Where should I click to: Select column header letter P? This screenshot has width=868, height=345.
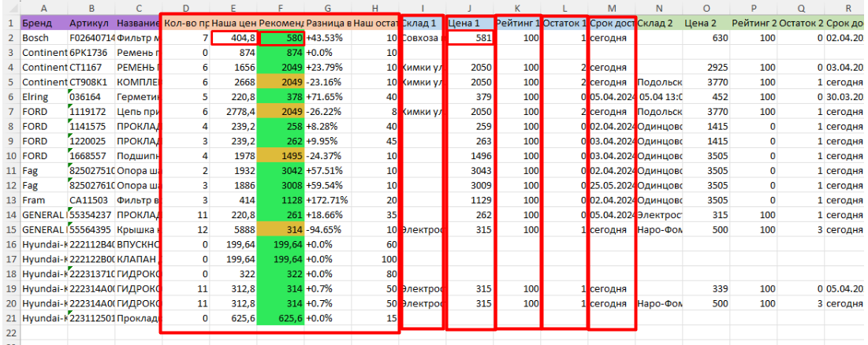pos(754,9)
